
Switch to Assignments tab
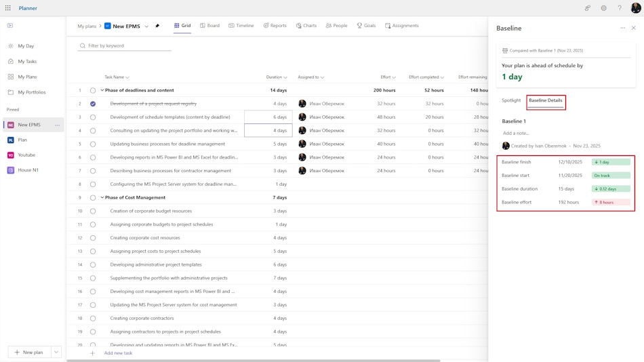(x=402, y=26)
